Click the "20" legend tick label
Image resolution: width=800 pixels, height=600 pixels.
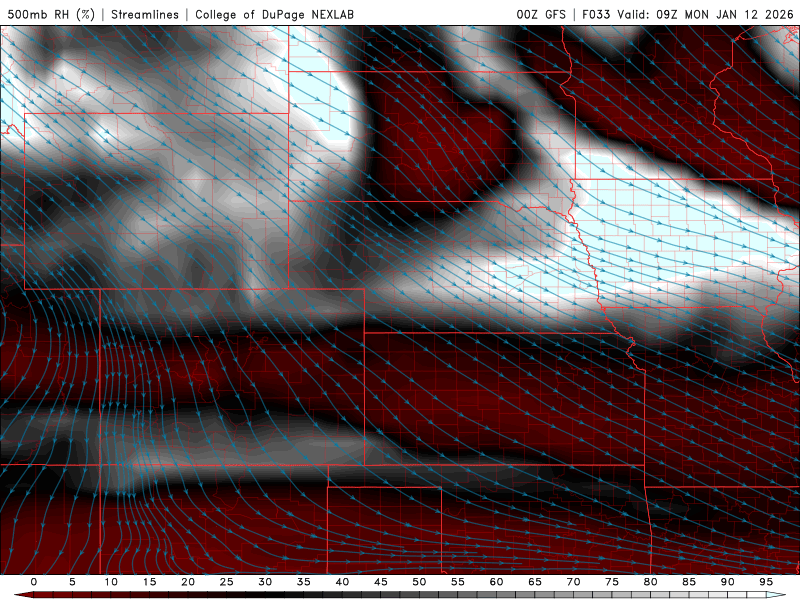coord(188,582)
